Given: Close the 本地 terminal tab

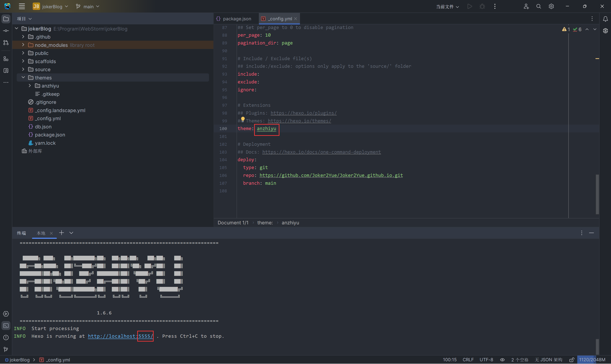Looking at the screenshot, I should point(51,233).
